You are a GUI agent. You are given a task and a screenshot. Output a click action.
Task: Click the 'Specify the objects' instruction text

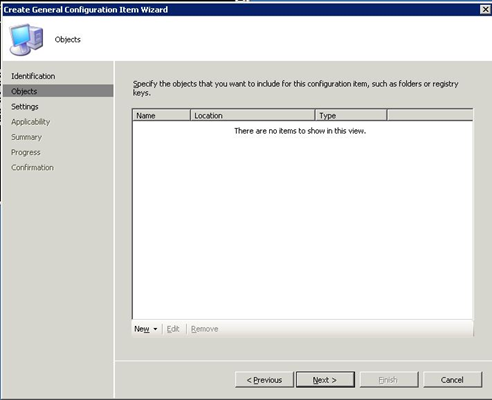295,88
